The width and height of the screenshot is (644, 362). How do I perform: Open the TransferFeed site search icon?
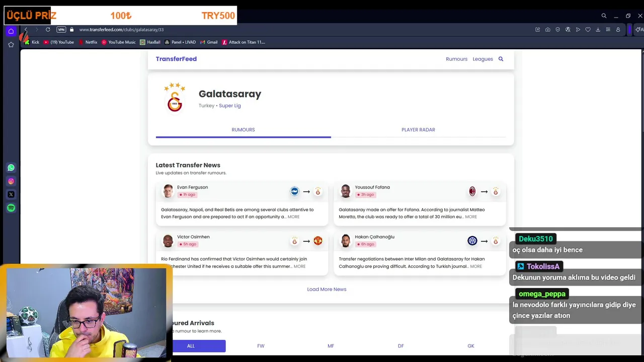pyautogui.click(x=501, y=59)
